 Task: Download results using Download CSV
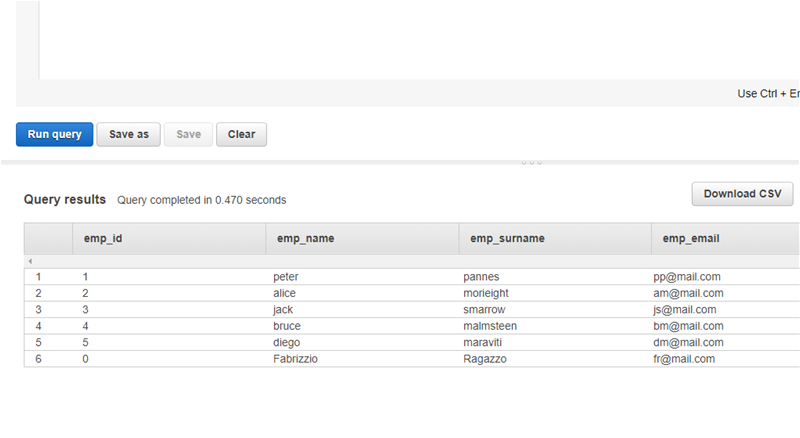coord(742,194)
